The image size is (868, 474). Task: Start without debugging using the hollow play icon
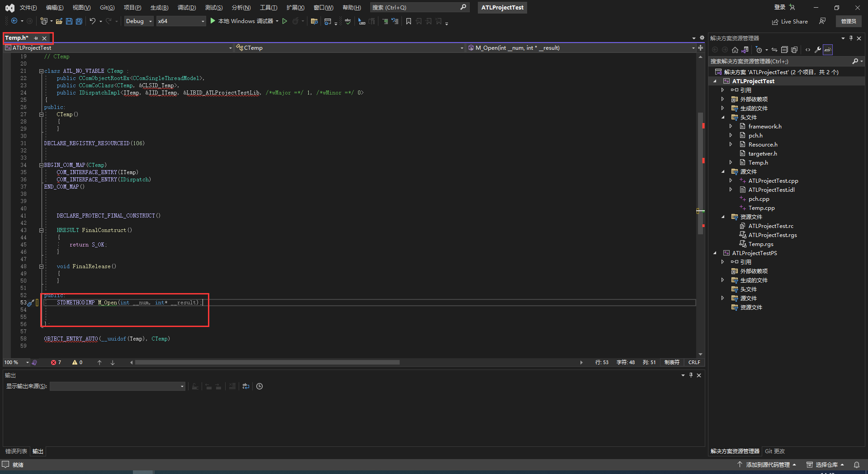285,21
